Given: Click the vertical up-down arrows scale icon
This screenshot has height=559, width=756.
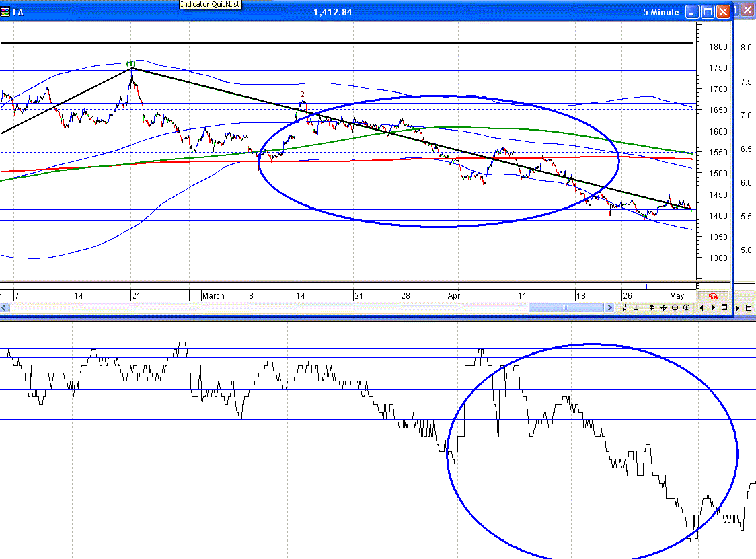Looking at the screenshot, I should pos(651,307).
